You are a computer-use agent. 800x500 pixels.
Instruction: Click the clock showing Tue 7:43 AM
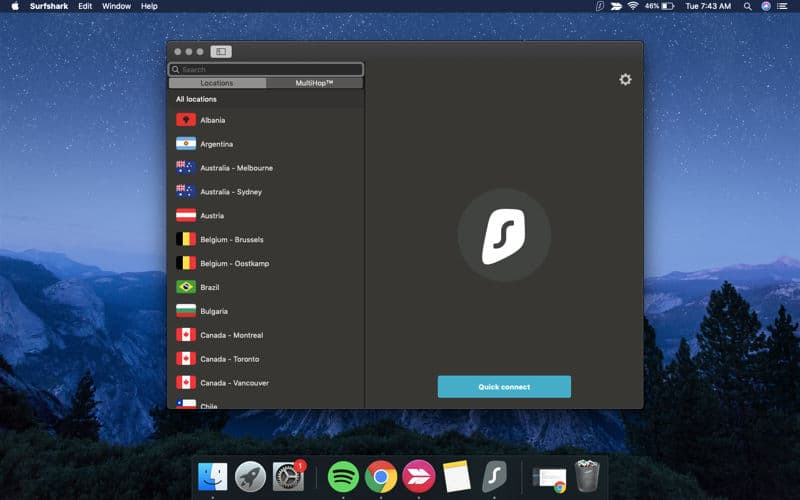pyautogui.click(x=708, y=6)
